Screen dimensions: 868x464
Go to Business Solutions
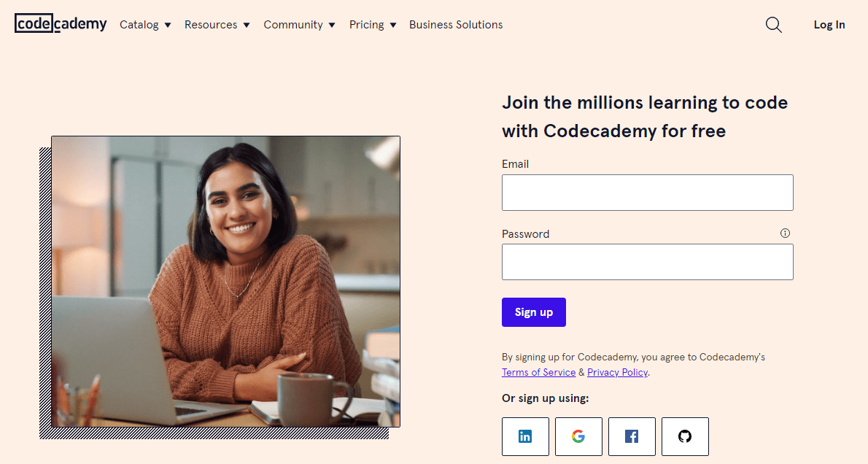456,25
